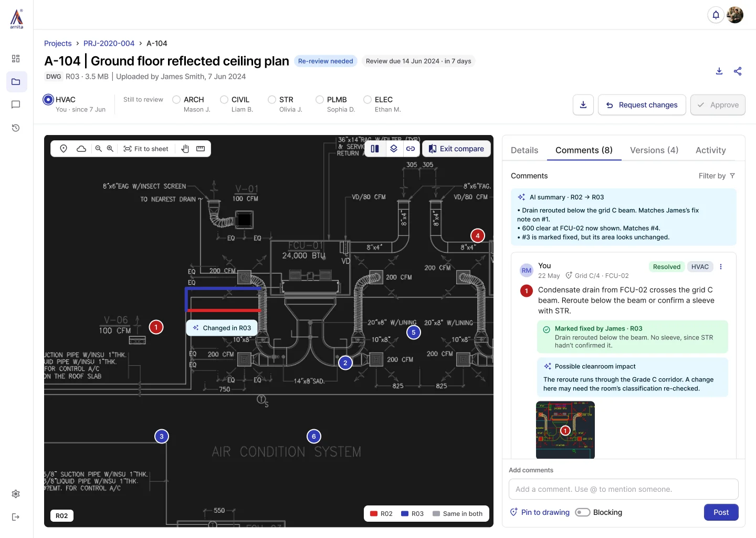Toggle the Blocking switch
756x538 pixels.
pos(583,512)
